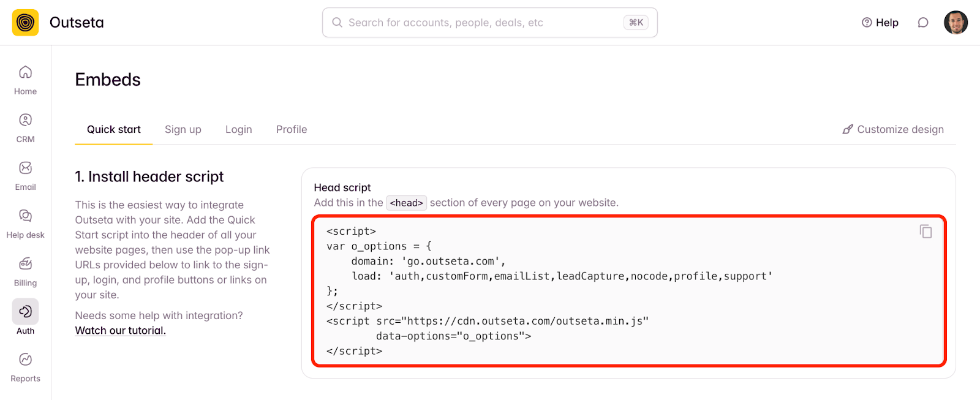
Task: Click the data-options="o_options" line
Action: (453, 336)
